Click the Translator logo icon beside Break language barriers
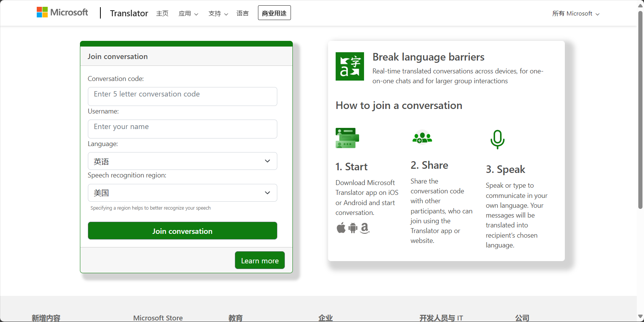The height and width of the screenshot is (322, 644). point(350,66)
